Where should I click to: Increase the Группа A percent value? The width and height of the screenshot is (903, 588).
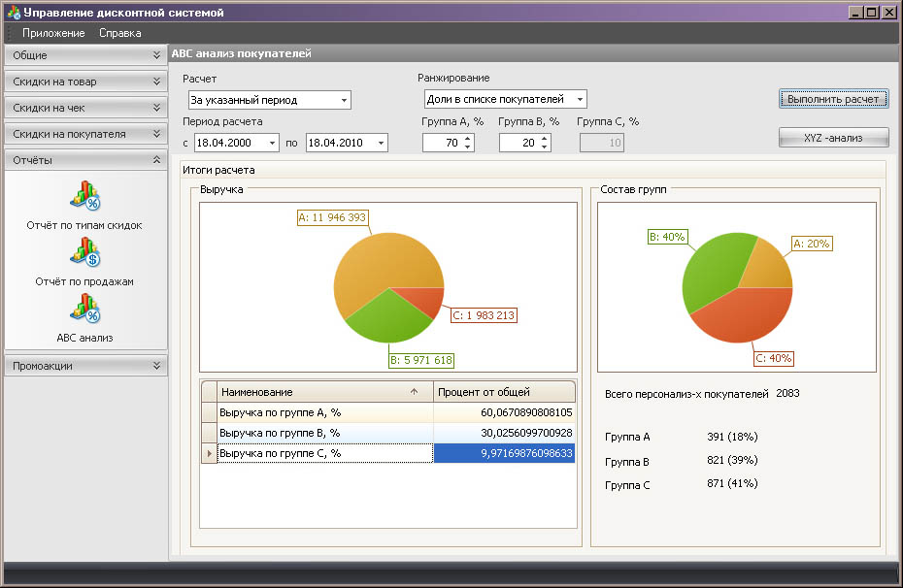[x=468, y=139]
